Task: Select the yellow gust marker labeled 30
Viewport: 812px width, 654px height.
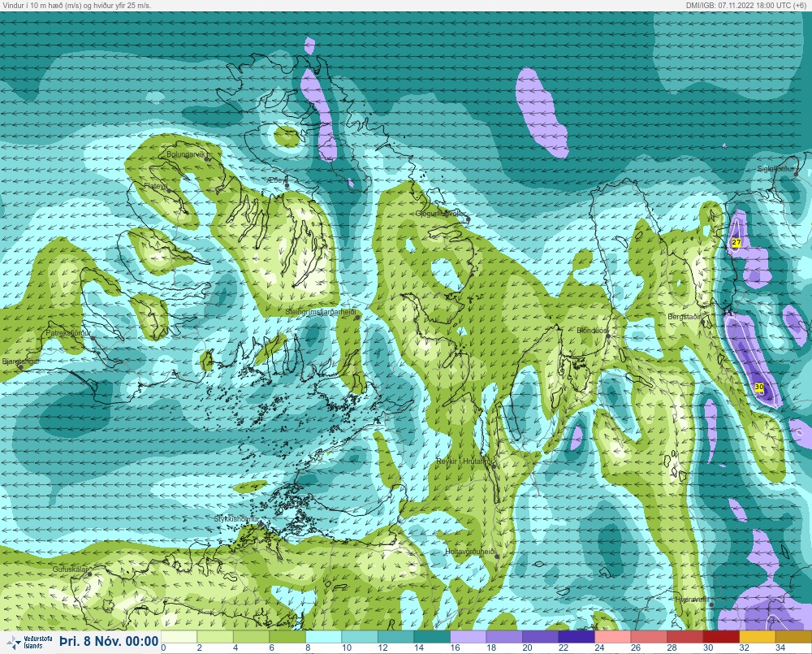Action: pyautogui.click(x=759, y=387)
